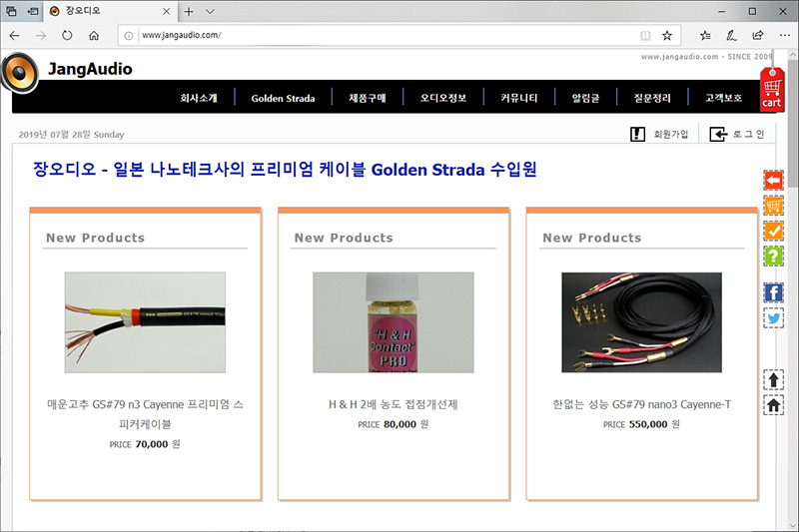This screenshot has height=532, width=799.
Task: Click the scrollbar up arrow
Action: 793,54
